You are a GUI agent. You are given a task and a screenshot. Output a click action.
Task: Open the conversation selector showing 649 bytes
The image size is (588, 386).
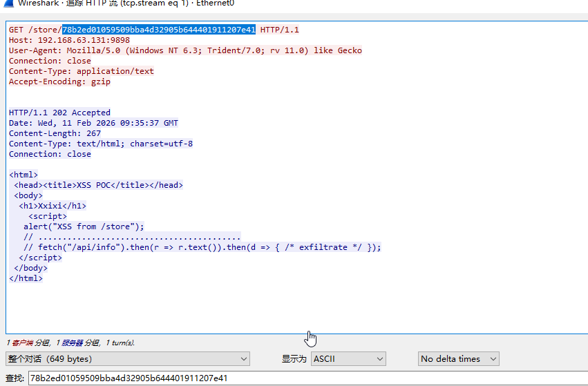click(128, 358)
